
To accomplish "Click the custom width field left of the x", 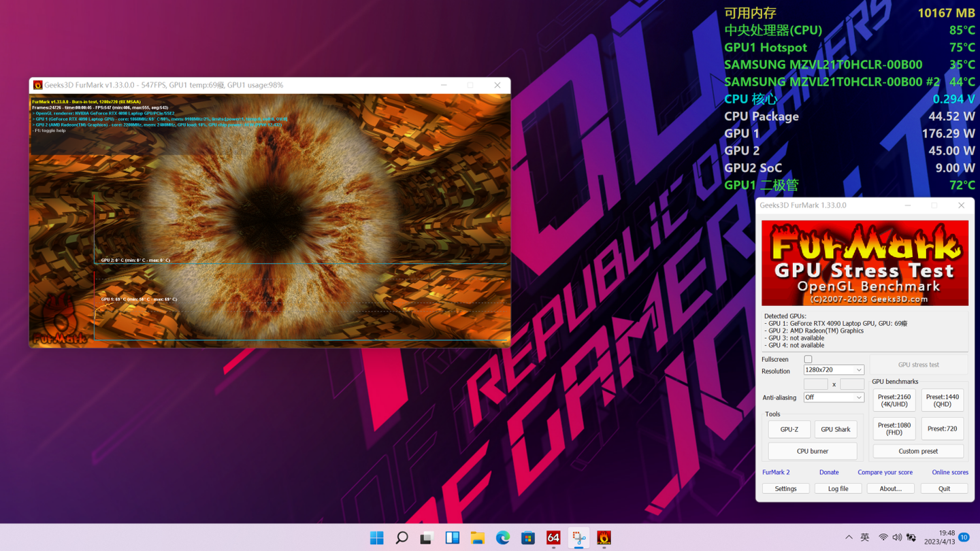I will coord(815,384).
